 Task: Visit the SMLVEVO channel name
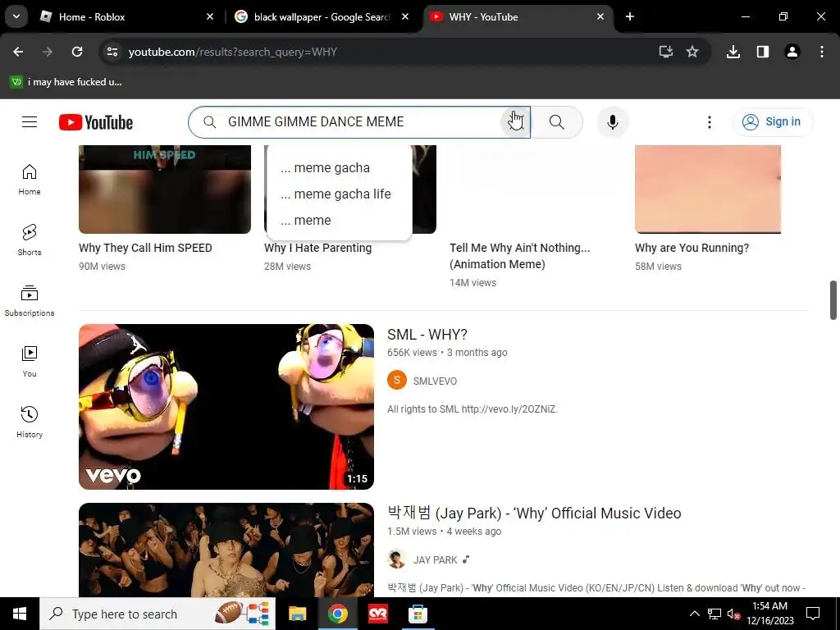(x=435, y=381)
